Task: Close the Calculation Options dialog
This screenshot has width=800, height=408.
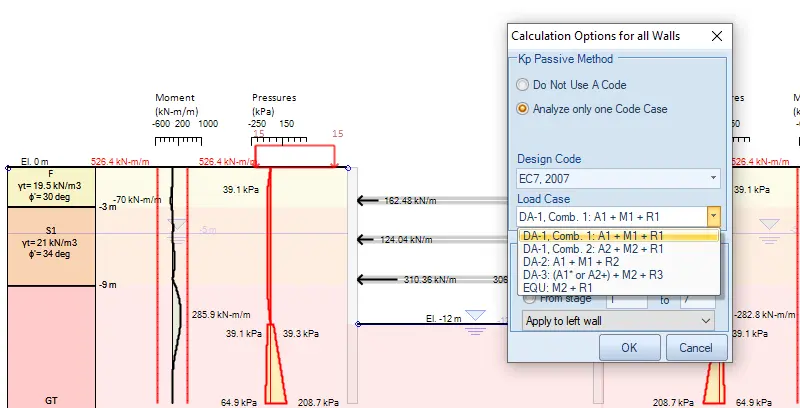Action: [717, 36]
